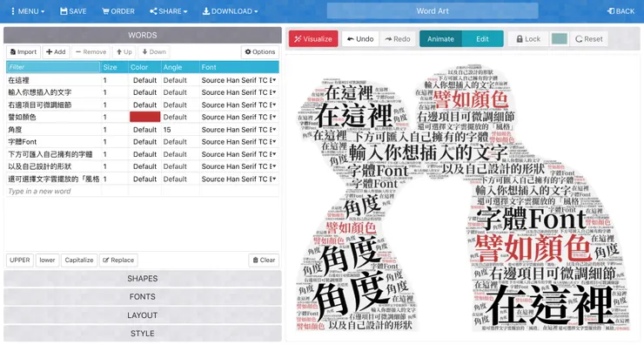Viewport: 644px width, 345px height.
Task: Sort by the Size column header
Action: 114,67
